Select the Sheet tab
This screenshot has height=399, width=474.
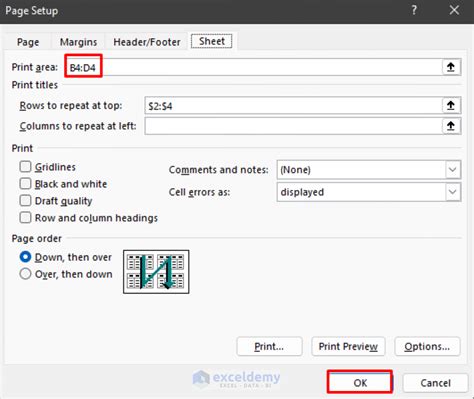212,41
